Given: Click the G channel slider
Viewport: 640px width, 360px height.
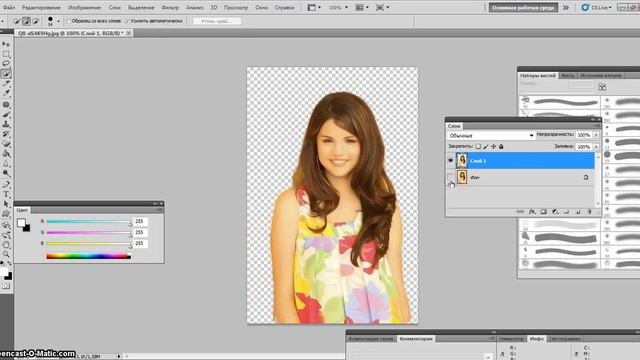Looking at the screenshot, I should pos(89,232).
